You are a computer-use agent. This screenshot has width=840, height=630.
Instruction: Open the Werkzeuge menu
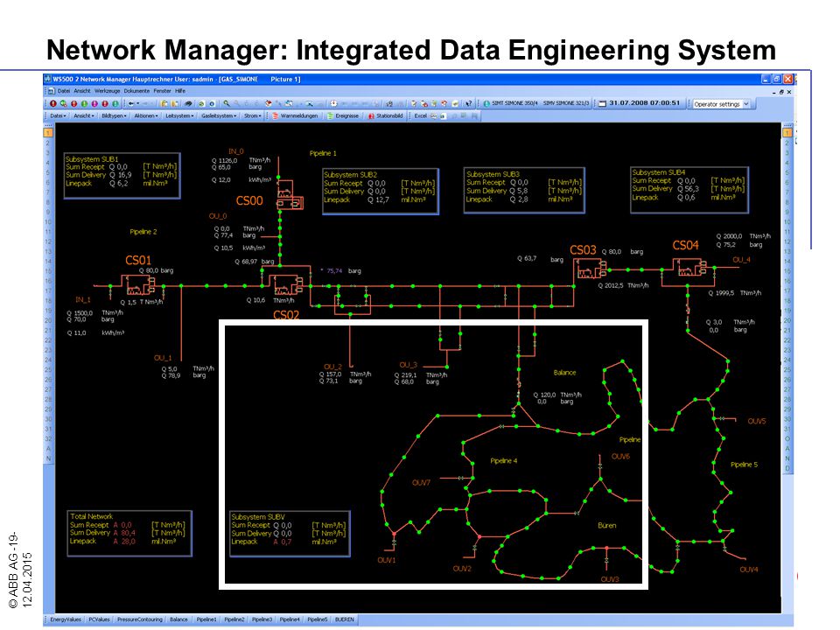click(x=108, y=91)
